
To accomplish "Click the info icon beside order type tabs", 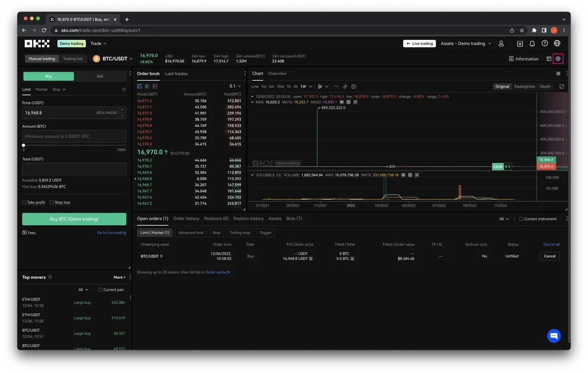I will point(124,90).
